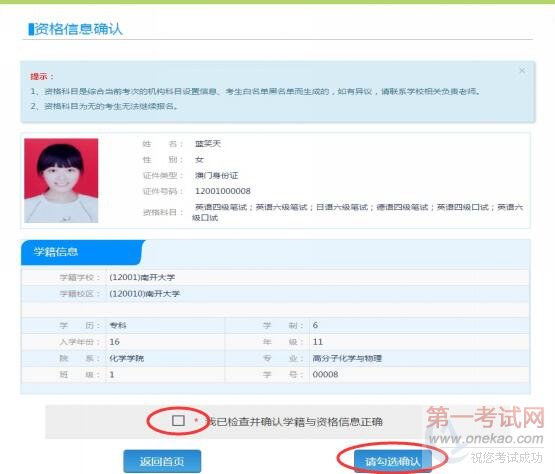The width and height of the screenshot is (555, 474).
Task: Select the 学籍校区 value (120010)南开大学
Action: 144,293
